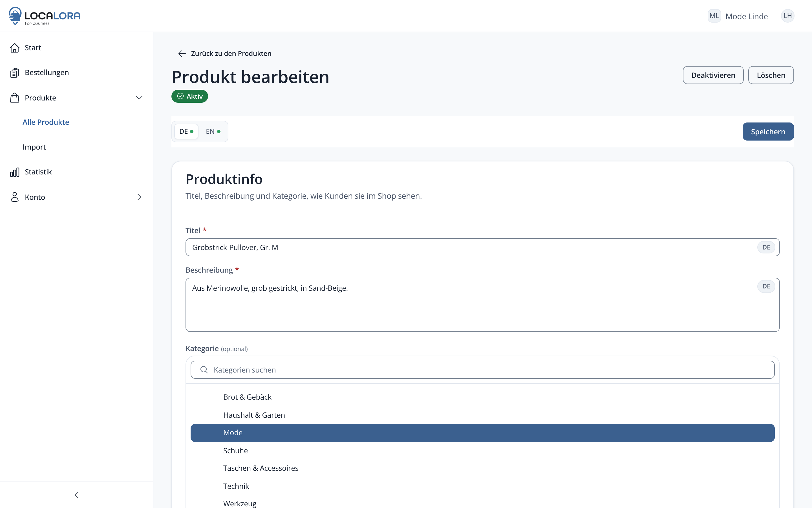Viewport: 812px width, 508px height.
Task: Click the Konto person icon
Action: tap(14, 197)
